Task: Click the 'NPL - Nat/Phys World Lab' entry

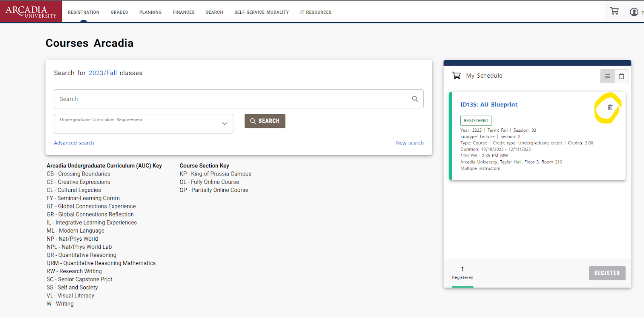Action: pos(79,247)
